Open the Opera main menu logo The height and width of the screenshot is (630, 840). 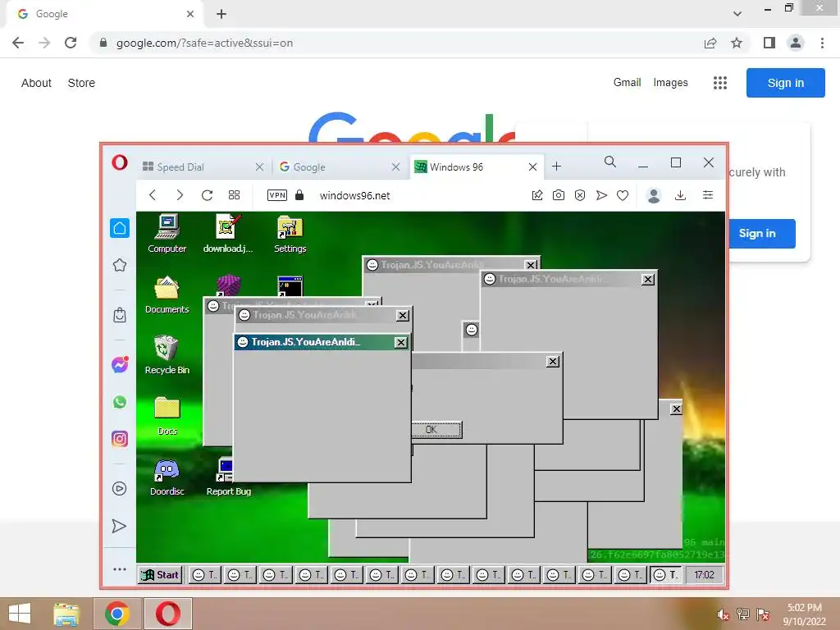coord(120,162)
